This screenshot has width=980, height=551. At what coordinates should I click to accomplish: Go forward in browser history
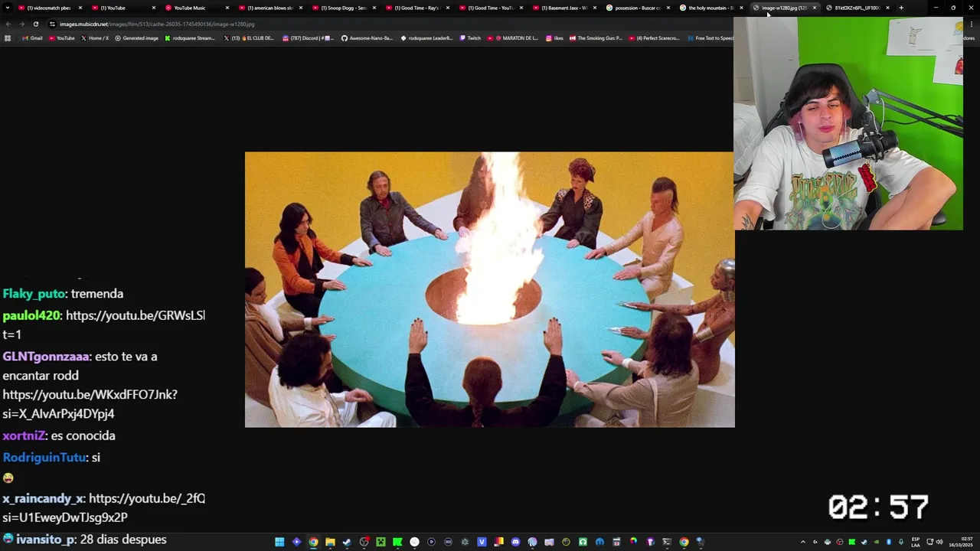click(22, 24)
